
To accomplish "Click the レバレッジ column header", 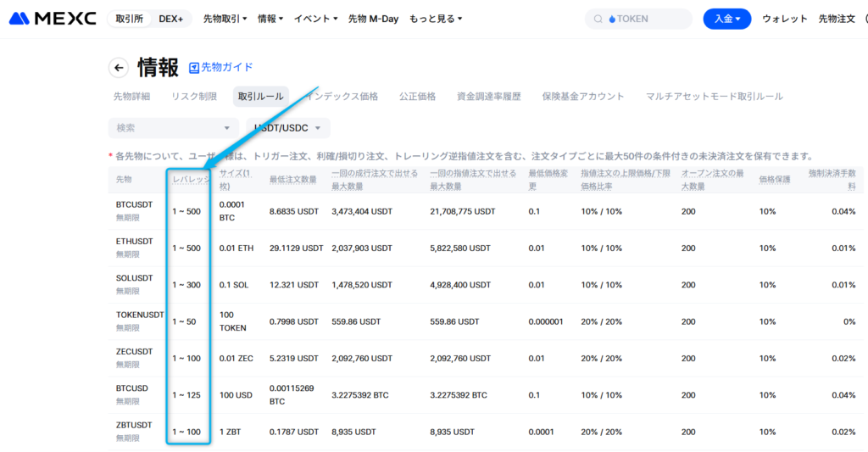I will pyautogui.click(x=191, y=180).
